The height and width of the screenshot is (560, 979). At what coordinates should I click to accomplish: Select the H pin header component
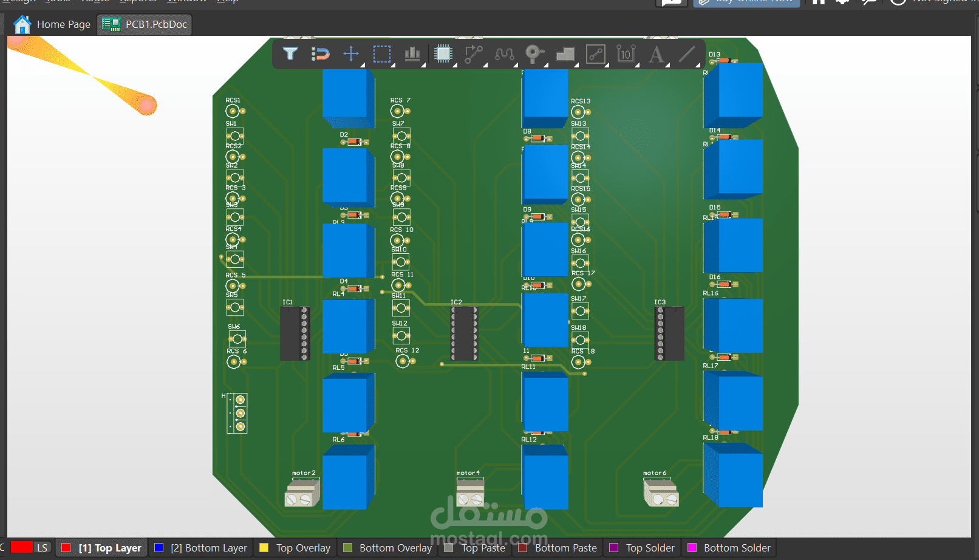tap(237, 413)
